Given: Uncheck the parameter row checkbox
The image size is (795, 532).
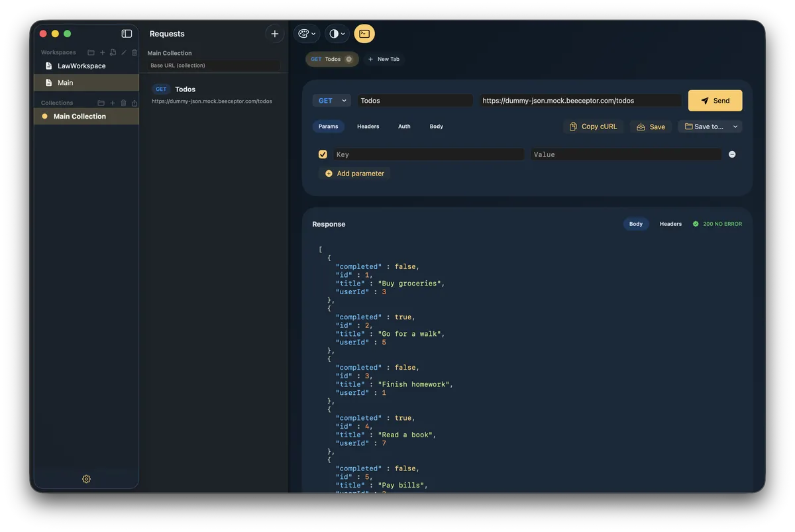Looking at the screenshot, I should [323, 154].
